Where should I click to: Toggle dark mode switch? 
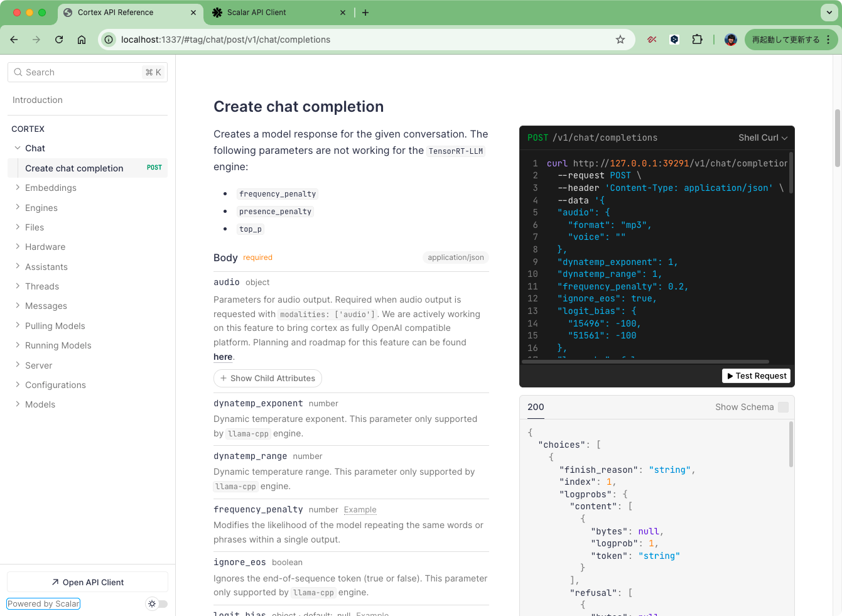(157, 603)
